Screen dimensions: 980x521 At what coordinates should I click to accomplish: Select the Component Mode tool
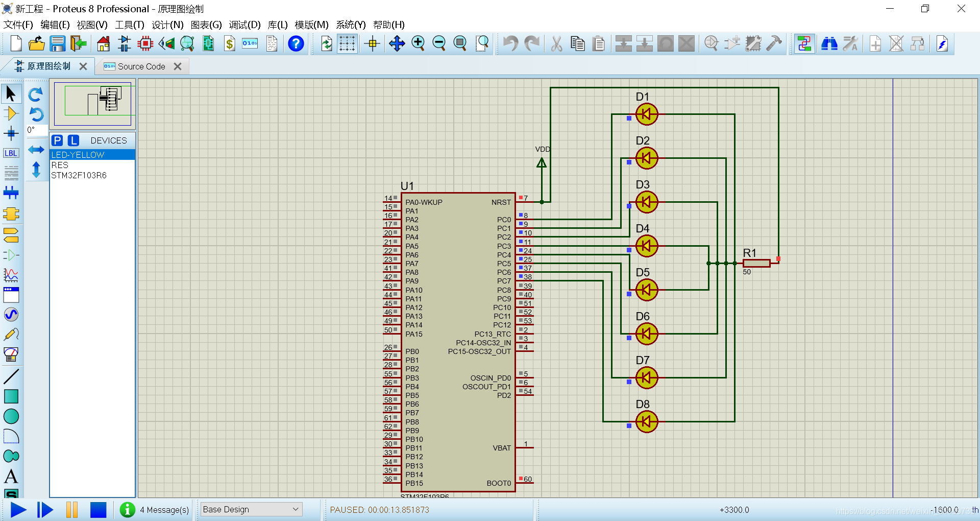11,113
